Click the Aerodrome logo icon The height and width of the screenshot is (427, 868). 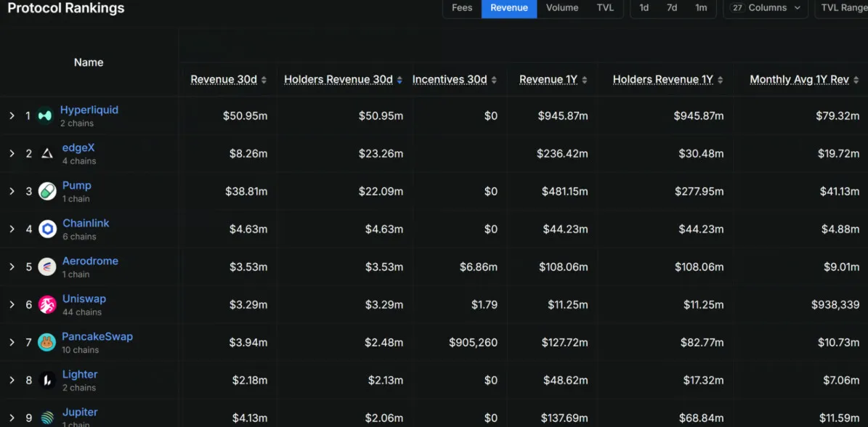coord(47,267)
